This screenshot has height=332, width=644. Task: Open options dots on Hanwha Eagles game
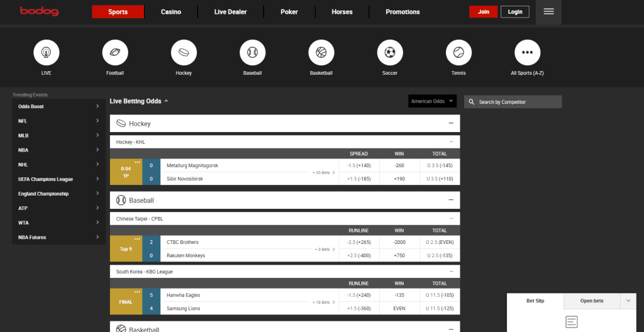tap(137, 292)
